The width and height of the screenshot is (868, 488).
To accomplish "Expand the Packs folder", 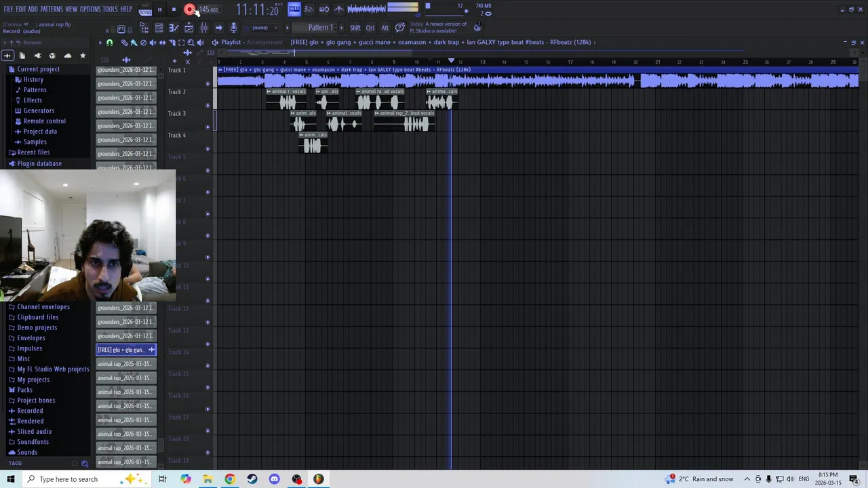I will tap(24, 390).
